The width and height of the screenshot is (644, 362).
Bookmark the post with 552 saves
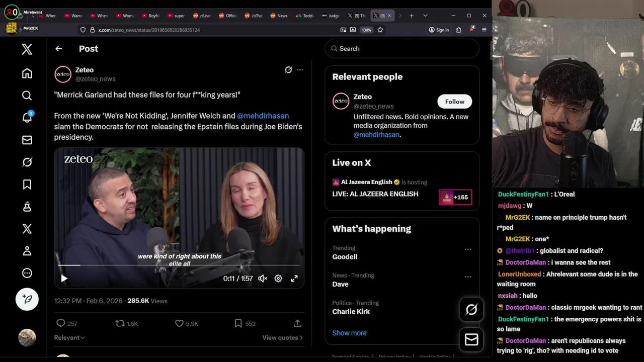(x=245, y=323)
